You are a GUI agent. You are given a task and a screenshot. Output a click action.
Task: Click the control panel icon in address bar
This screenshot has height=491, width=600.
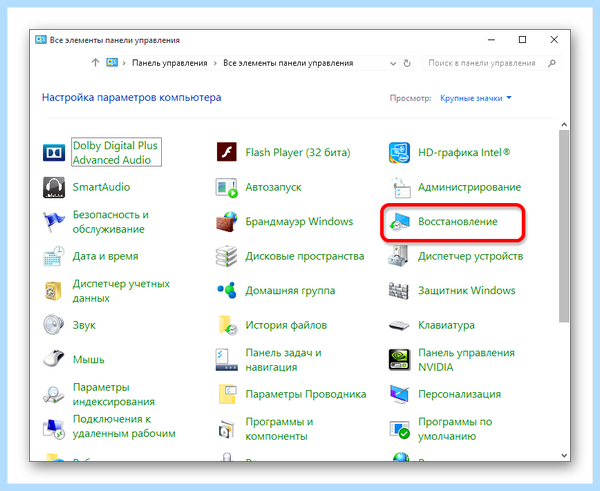click(x=112, y=62)
